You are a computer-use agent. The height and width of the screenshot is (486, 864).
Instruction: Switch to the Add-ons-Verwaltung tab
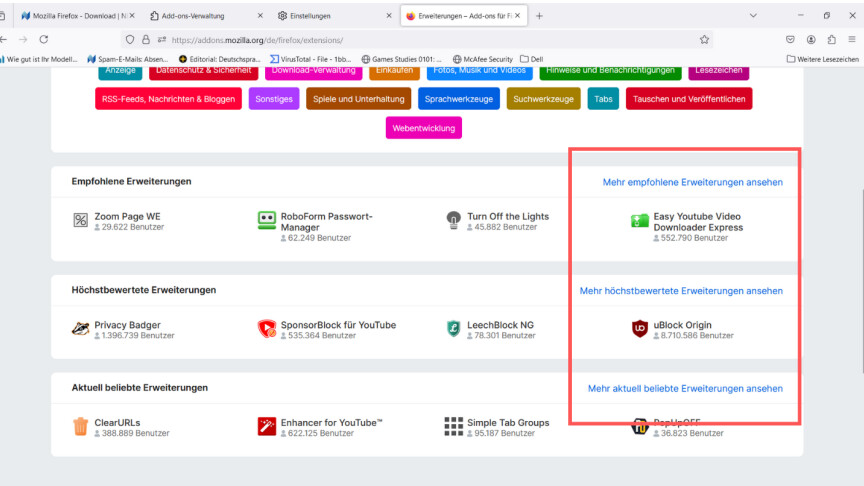click(x=206, y=16)
